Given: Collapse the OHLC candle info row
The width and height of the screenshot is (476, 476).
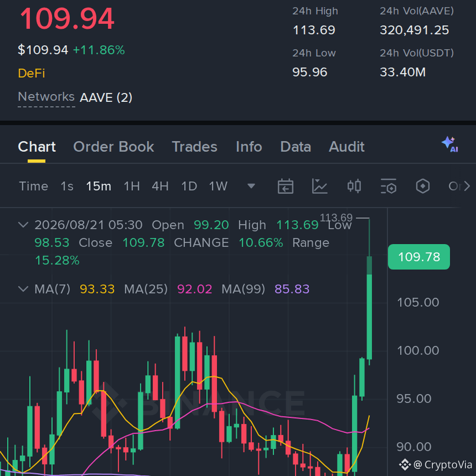Looking at the screenshot, I should [x=23, y=225].
